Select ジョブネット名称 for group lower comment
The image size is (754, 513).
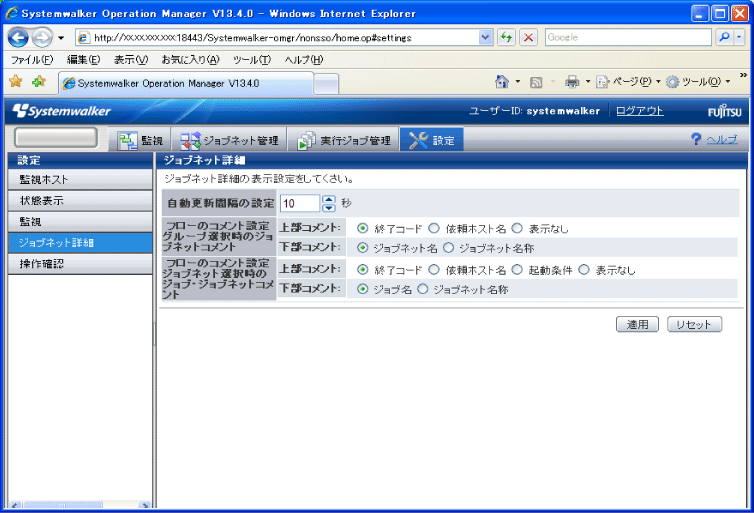[448, 248]
